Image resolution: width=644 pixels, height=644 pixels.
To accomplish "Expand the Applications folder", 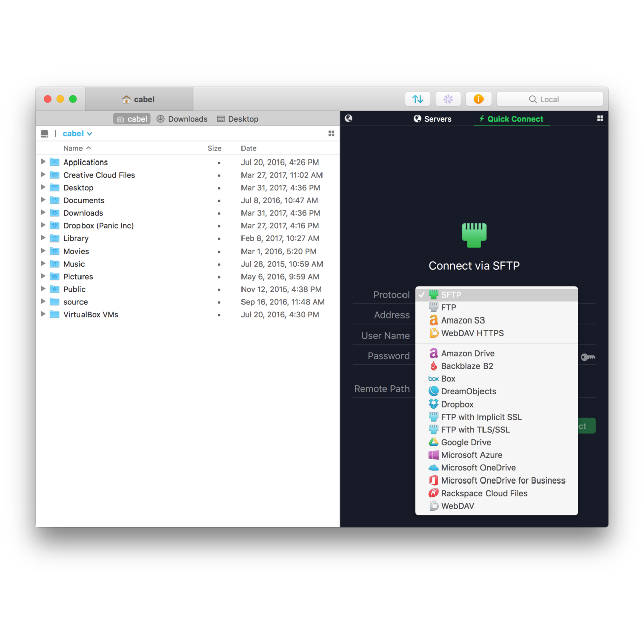I will [x=43, y=162].
